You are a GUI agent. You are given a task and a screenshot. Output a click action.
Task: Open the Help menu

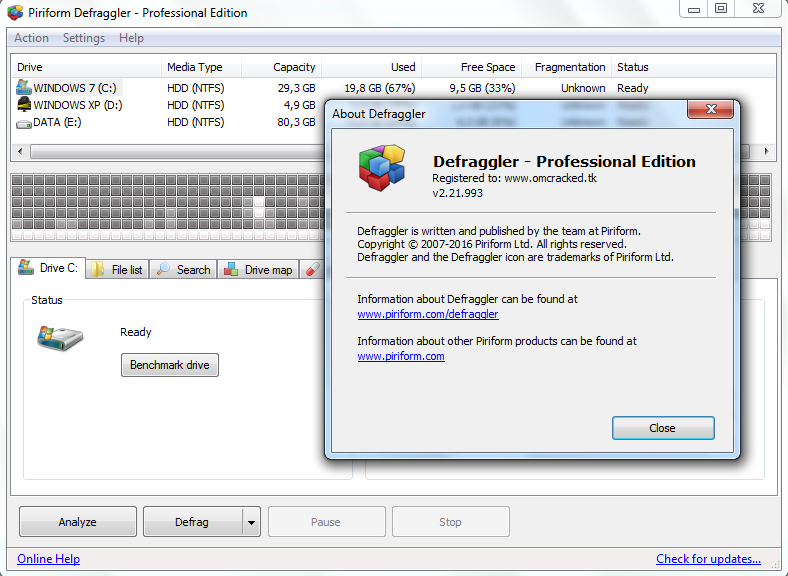click(x=131, y=38)
